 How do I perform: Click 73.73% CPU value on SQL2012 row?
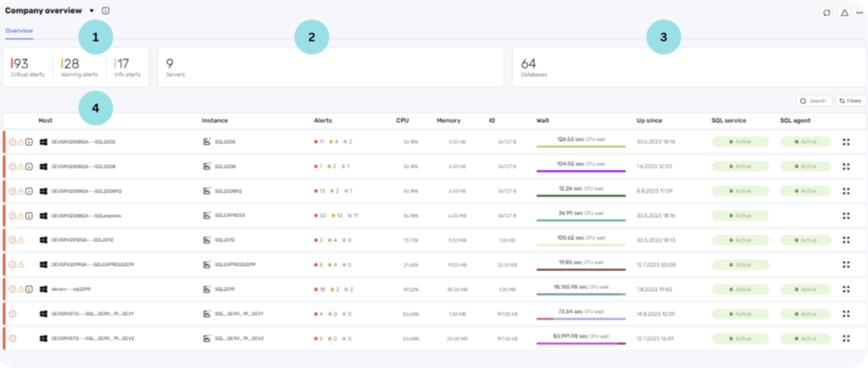(411, 240)
